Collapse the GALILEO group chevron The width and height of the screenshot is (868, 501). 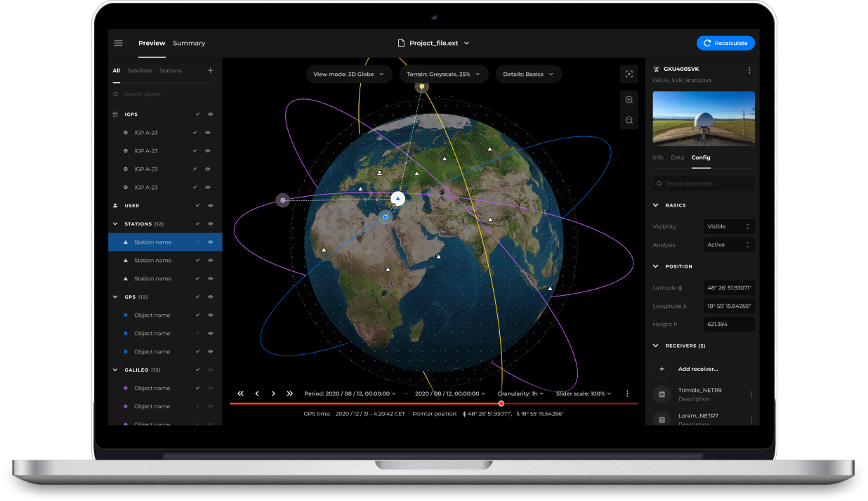click(116, 370)
